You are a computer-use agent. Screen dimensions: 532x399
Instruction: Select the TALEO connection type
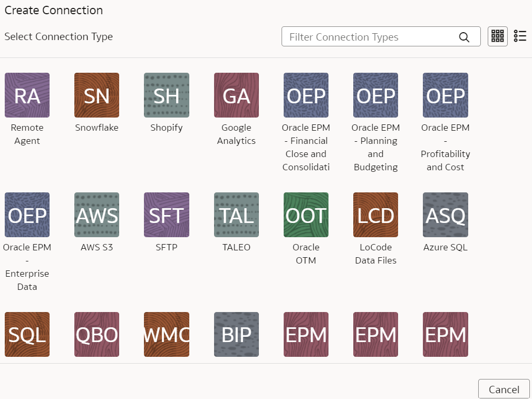click(x=236, y=215)
